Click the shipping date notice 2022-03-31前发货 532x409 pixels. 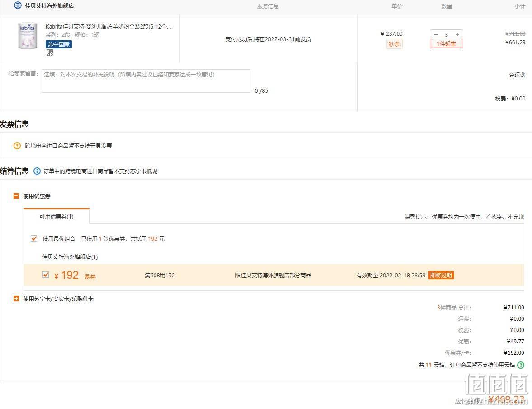coord(268,39)
